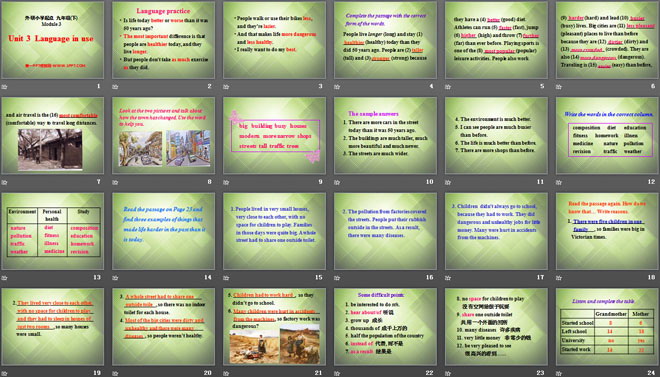Select slide 18 'Read the passage again' thumbnail

pyautogui.click(x=607, y=231)
